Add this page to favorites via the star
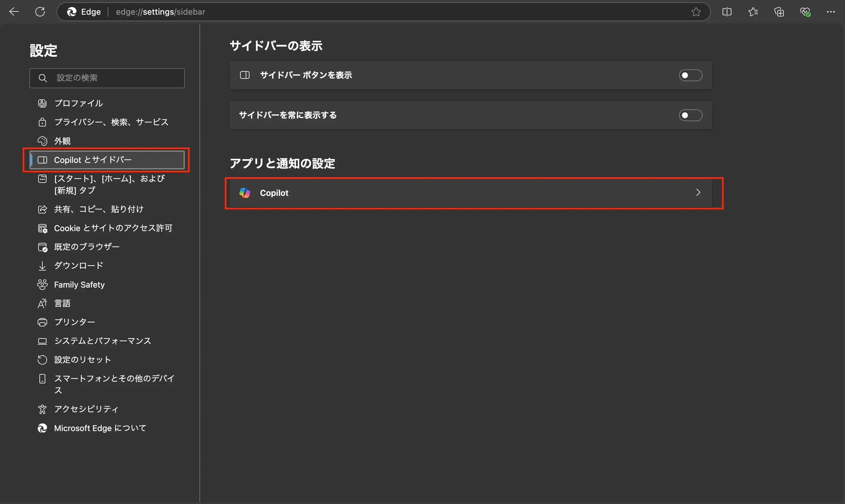Viewport: 845px width, 504px height. coord(696,11)
